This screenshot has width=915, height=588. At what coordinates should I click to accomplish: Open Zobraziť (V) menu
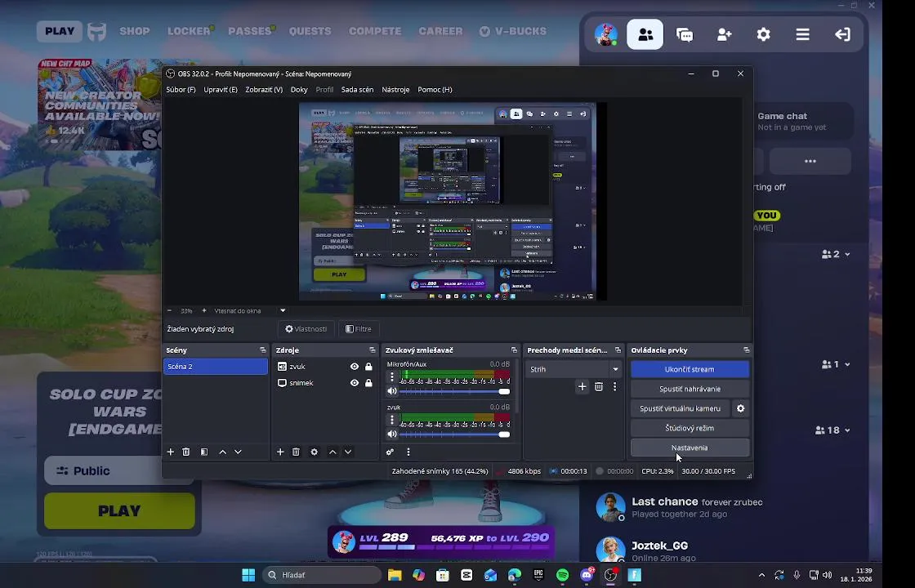pyautogui.click(x=264, y=90)
